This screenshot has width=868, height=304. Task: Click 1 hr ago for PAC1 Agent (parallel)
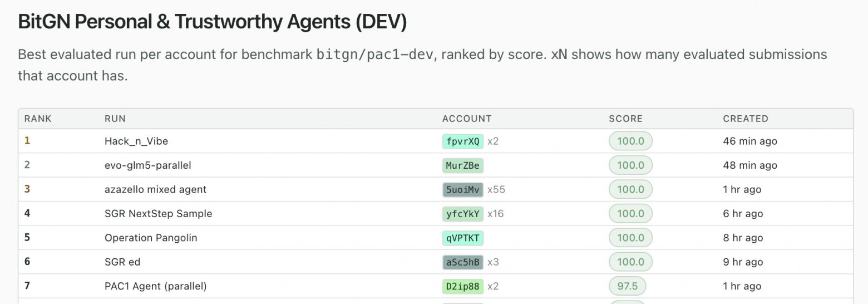[x=742, y=286]
